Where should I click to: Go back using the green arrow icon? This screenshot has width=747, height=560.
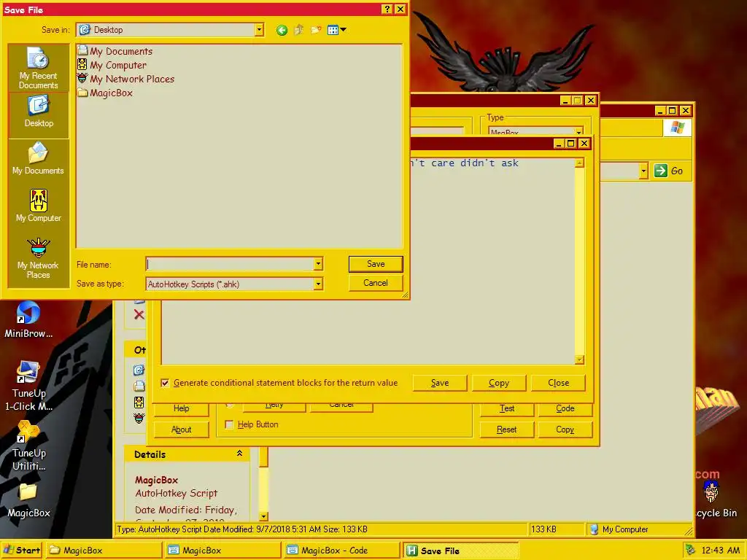click(x=282, y=30)
